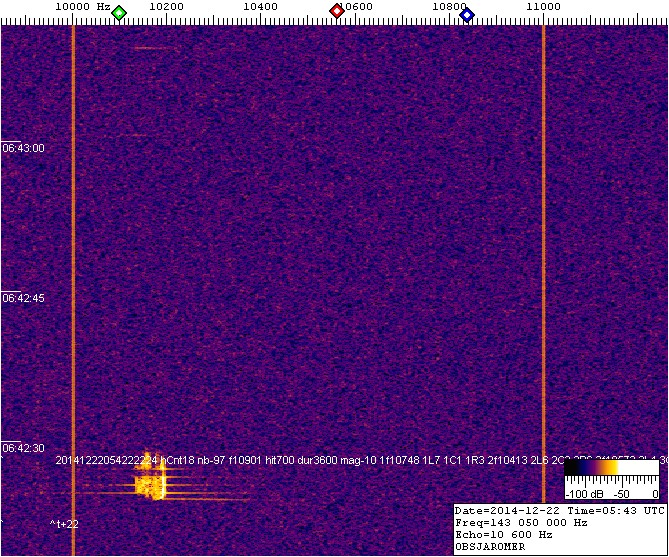Click the Freq=143 050 000 Hz text
Screen dimensions: 669x557
pyautogui.click(x=520, y=522)
